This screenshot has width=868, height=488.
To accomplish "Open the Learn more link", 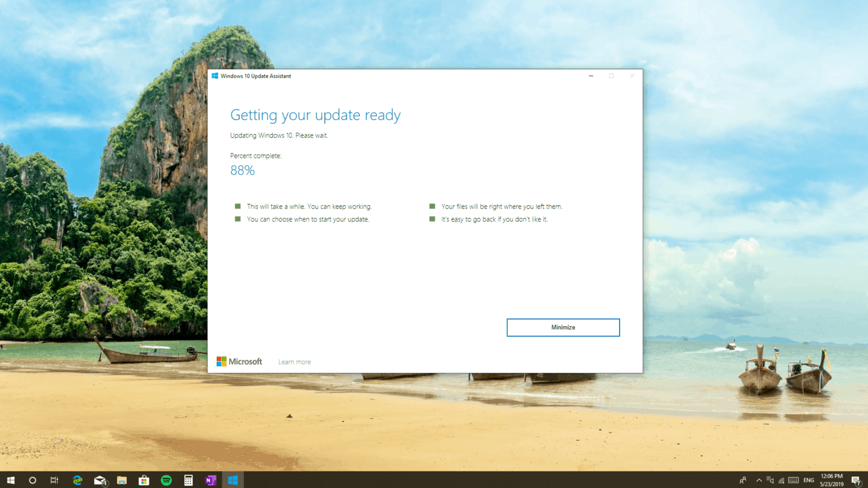I will coord(294,362).
